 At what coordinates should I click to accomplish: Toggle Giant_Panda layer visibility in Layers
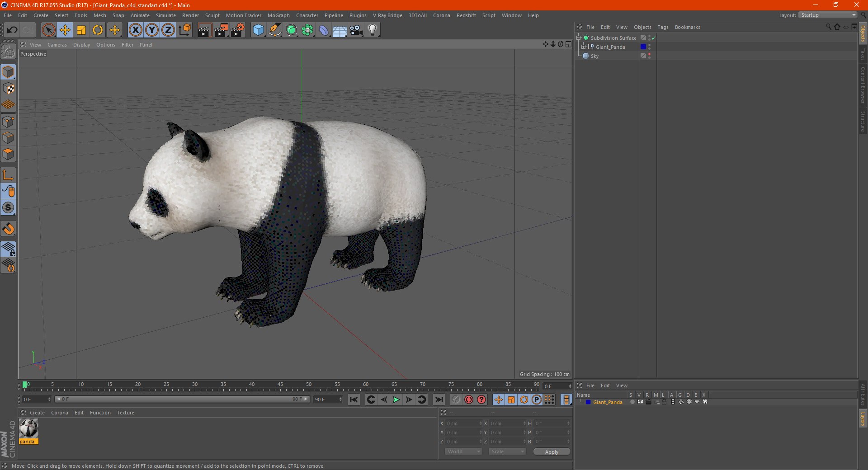(640, 402)
